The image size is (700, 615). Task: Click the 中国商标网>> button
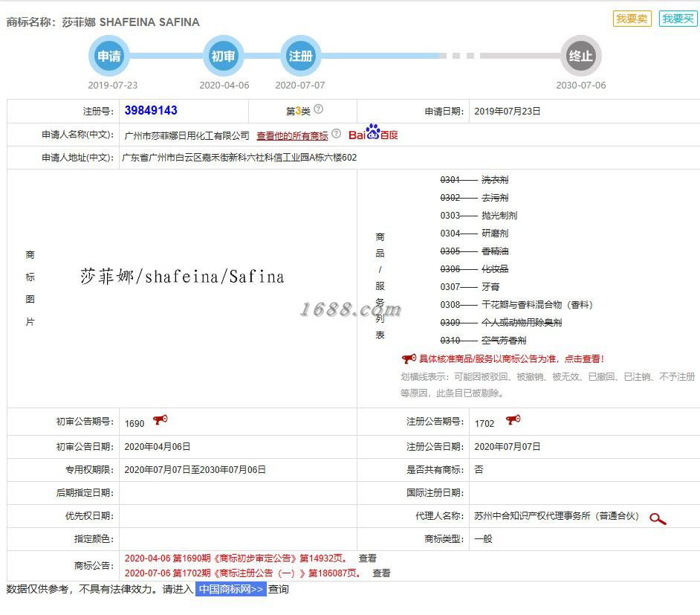click(231, 589)
